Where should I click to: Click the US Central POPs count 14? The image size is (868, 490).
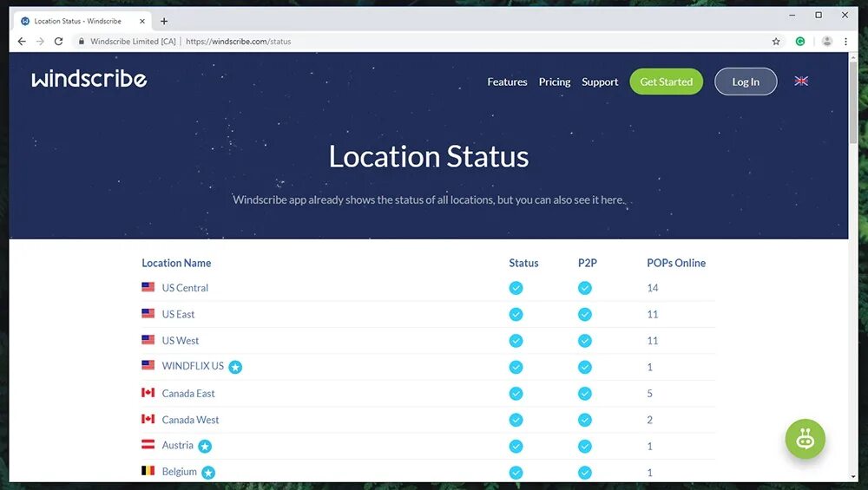(x=653, y=288)
